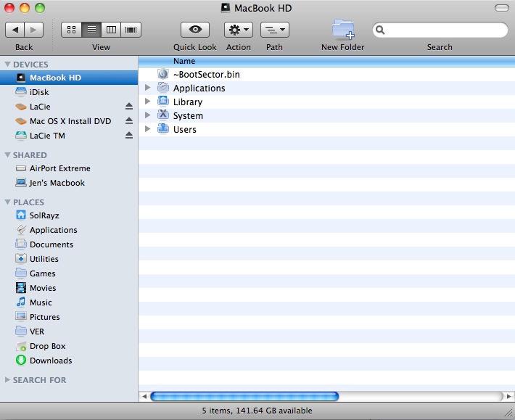The image size is (515, 420).
Task: Switch to icon view
Action: [71, 30]
